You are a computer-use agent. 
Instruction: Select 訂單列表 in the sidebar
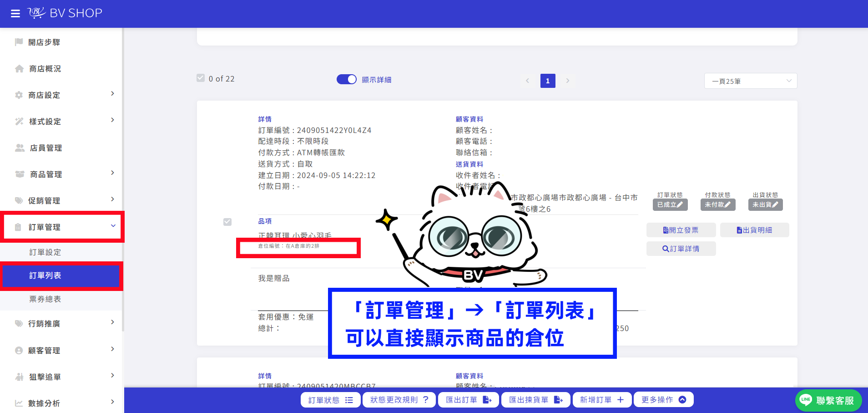pyautogui.click(x=61, y=276)
